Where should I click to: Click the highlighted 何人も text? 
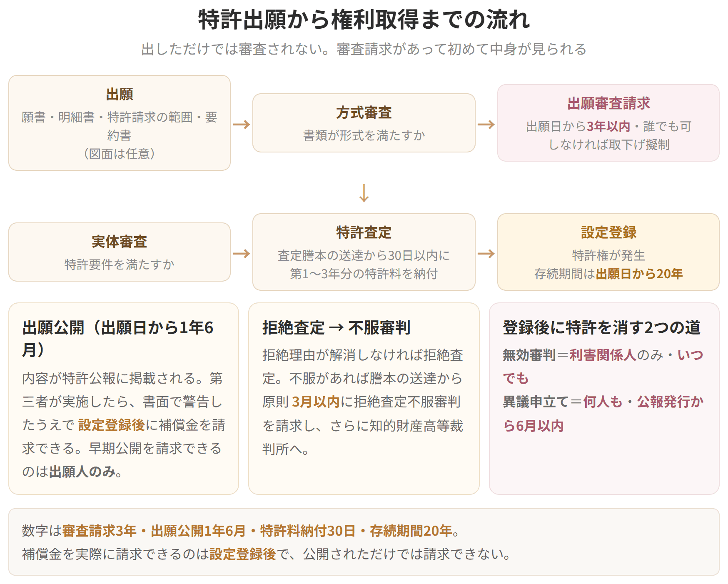[x=603, y=402]
